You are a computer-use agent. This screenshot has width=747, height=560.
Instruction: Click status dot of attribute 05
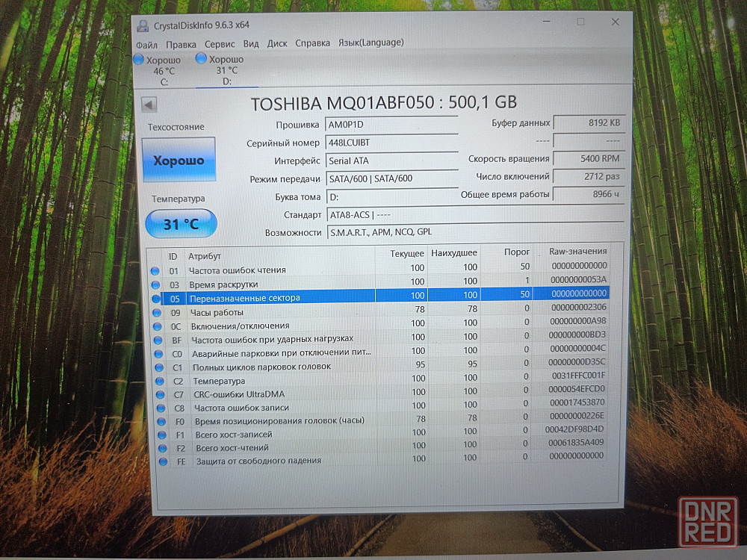[156, 299]
